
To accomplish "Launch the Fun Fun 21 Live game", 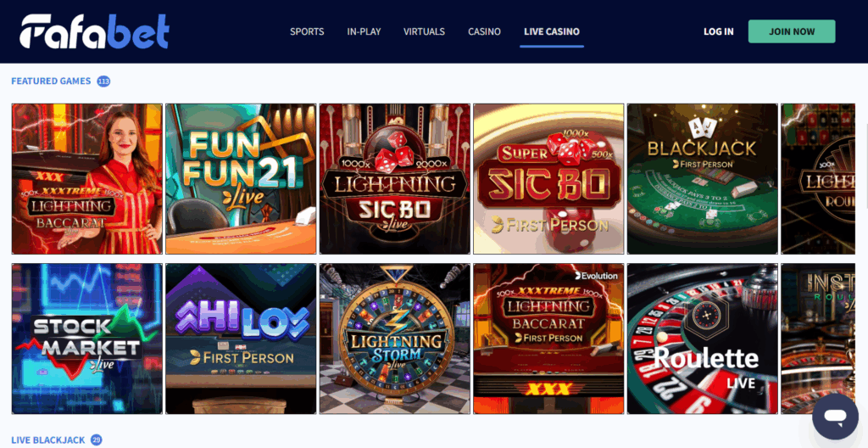I will [x=241, y=178].
